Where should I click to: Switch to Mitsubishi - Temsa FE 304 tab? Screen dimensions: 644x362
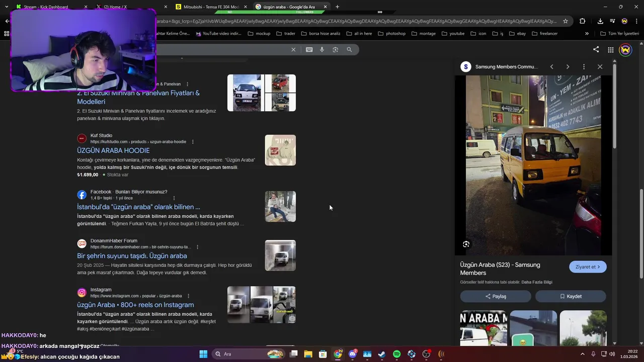click(x=210, y=7)
